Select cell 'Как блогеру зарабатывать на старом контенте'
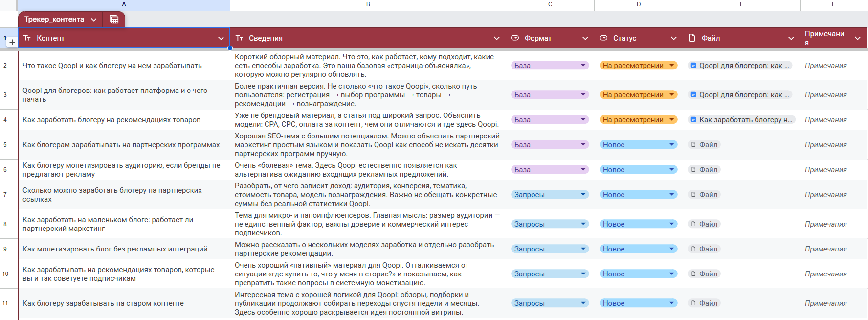The width and height of the screenshot is (868, 320). (x=124, y=303)
